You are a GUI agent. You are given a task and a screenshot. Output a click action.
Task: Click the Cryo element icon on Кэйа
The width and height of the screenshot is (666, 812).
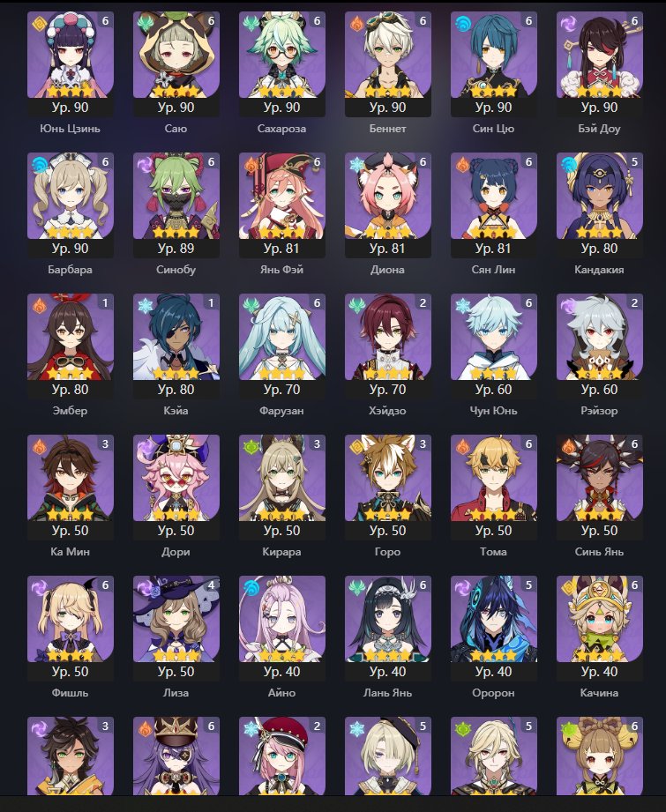click(x=146, y=306)
